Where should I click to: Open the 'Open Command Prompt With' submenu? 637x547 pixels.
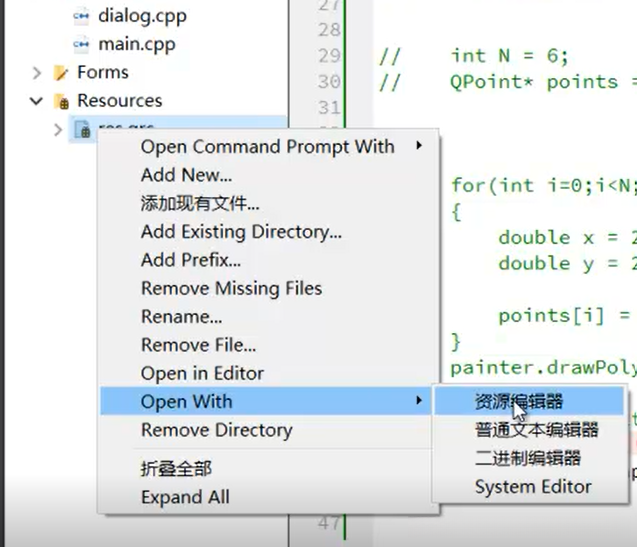point(268,147)
